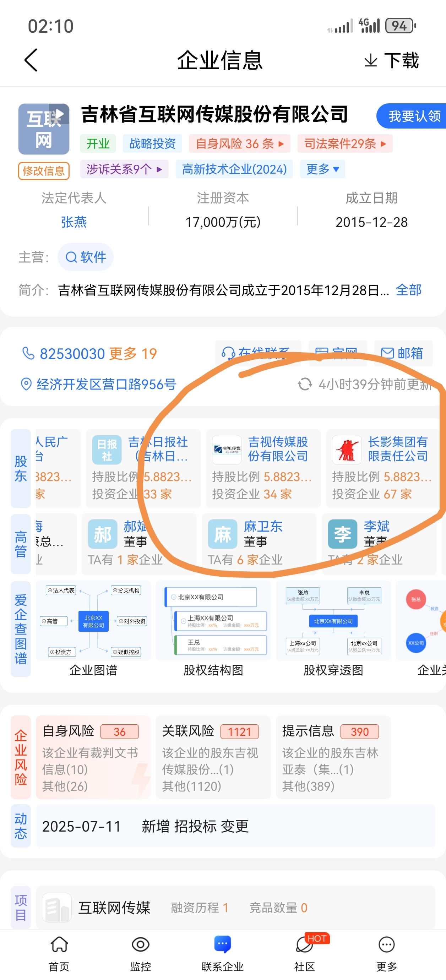Open the 2025-07-11 新增 招投标 变更 update

coord(235,826)
